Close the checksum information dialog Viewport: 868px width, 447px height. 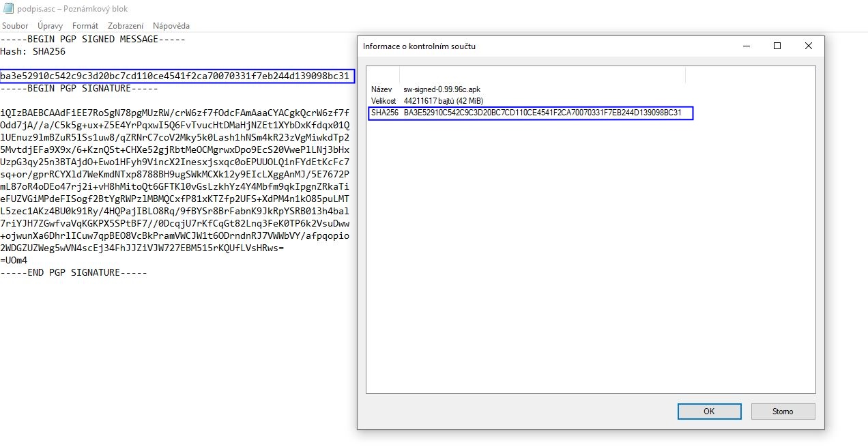click(x=808, y=46)
